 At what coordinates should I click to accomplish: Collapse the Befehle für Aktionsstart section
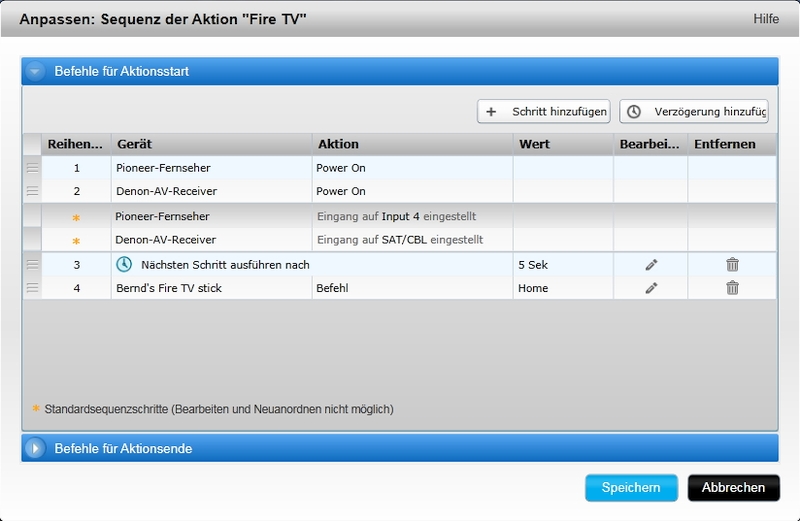click(x=36, y=72)
